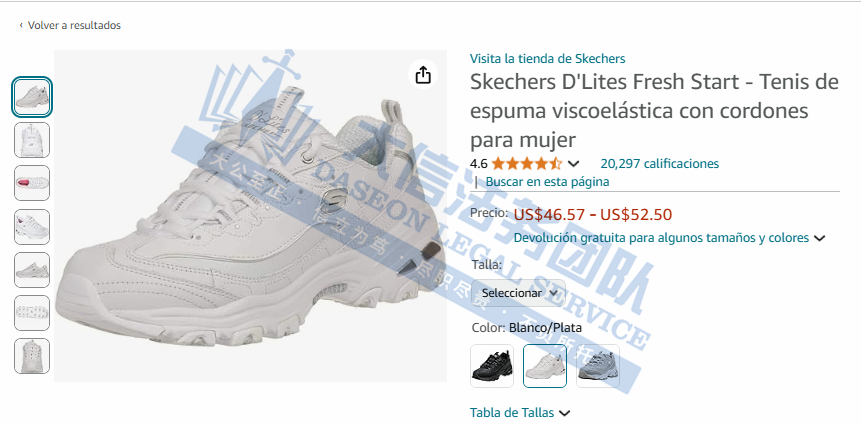Click Buscar en esta página link
Image resolution: width=861 pixels, height=426 pixels.
(x=547, y=182)
